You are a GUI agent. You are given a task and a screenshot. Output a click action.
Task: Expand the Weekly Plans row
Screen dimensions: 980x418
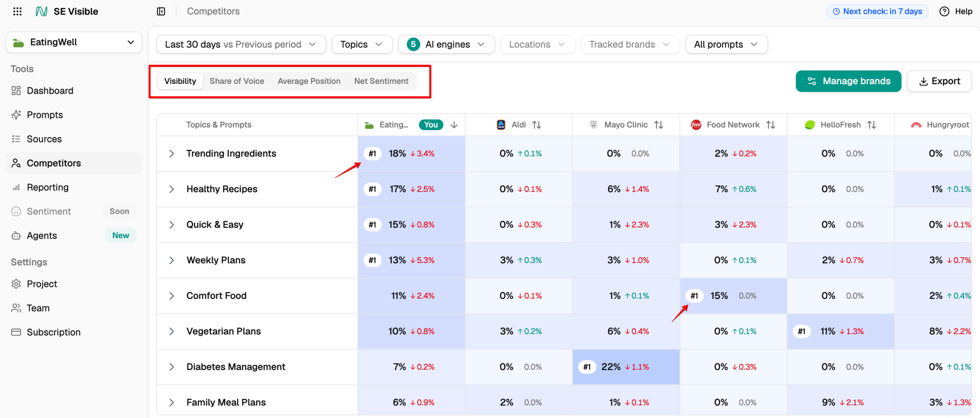click(171, 260)
